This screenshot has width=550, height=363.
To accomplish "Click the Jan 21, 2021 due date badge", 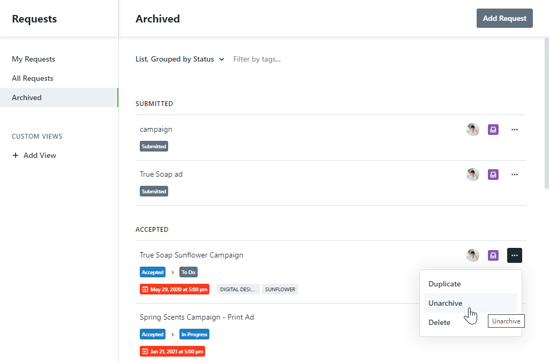I will point(172,351).
